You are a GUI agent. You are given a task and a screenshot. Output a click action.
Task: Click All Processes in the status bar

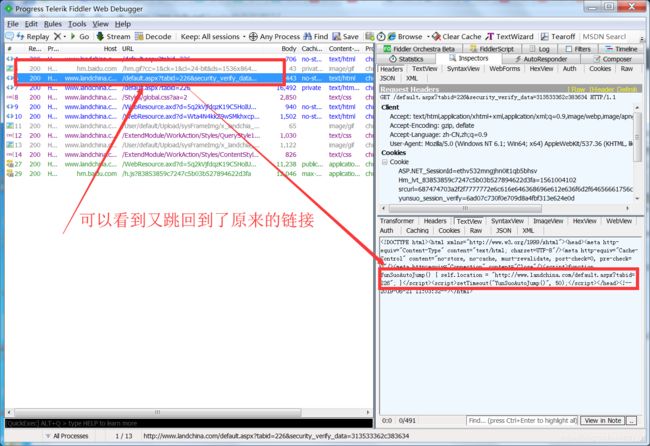click(67, 436)
